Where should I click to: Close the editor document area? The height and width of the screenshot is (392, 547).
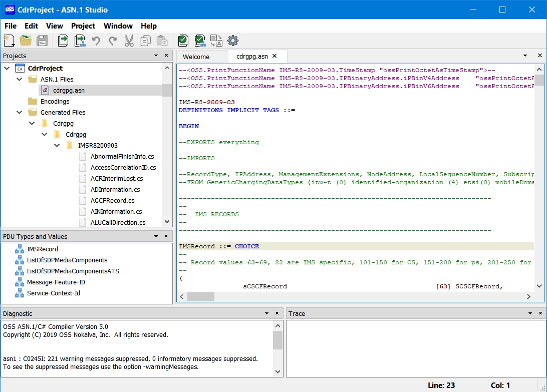point(540,56)
